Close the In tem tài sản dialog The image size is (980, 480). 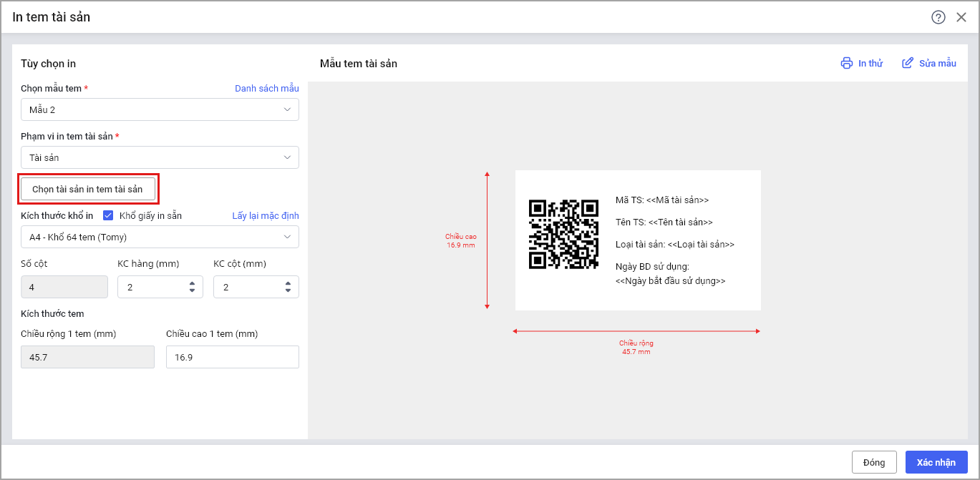tap(961, 17)
